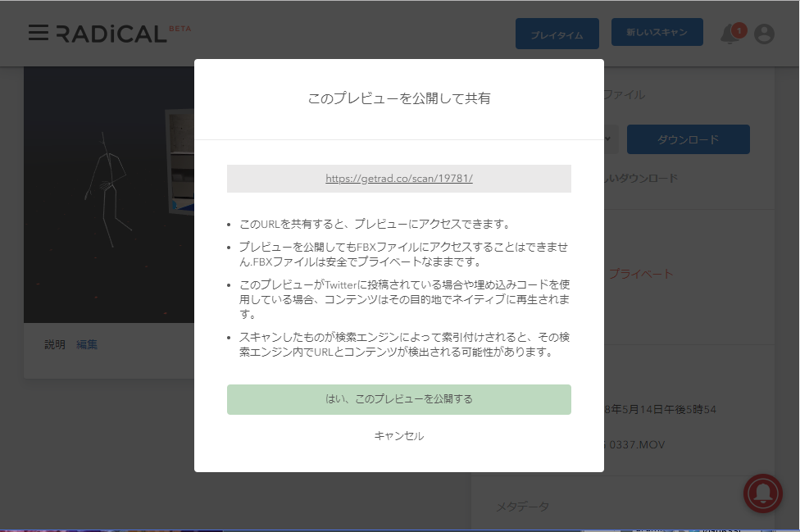Click the プライベート status text

[641, 275]
